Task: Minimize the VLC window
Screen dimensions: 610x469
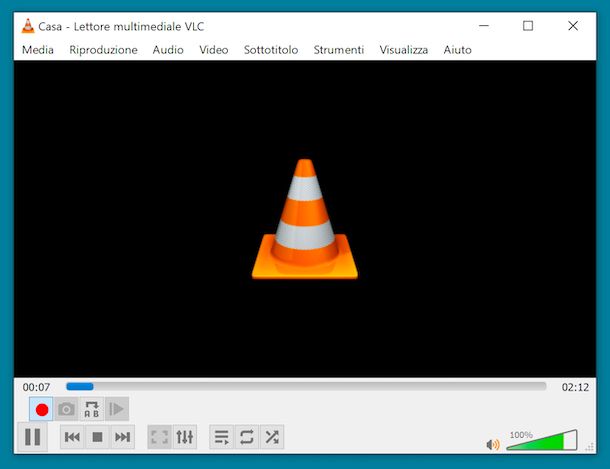Action: pyautogui.click(x=484, y=26)
